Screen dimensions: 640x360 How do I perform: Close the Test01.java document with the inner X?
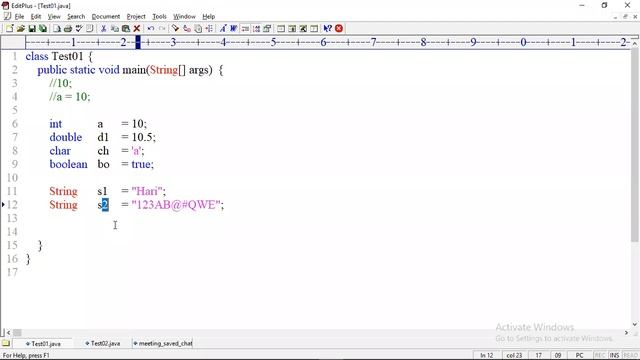tap(635, 17)
